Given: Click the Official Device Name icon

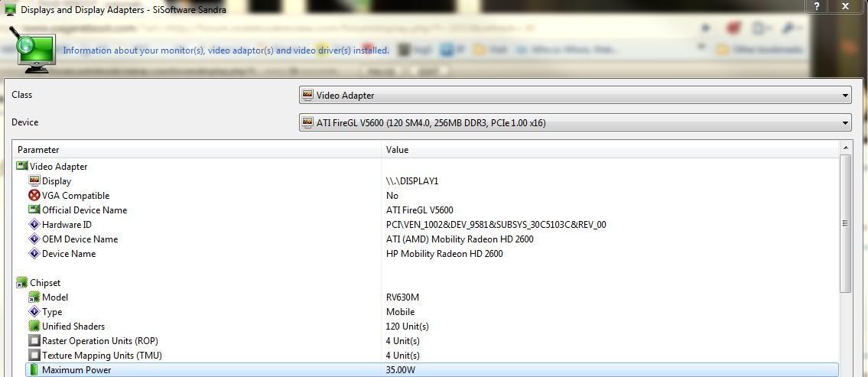Looking at the screenshot, I should (34, 210).
